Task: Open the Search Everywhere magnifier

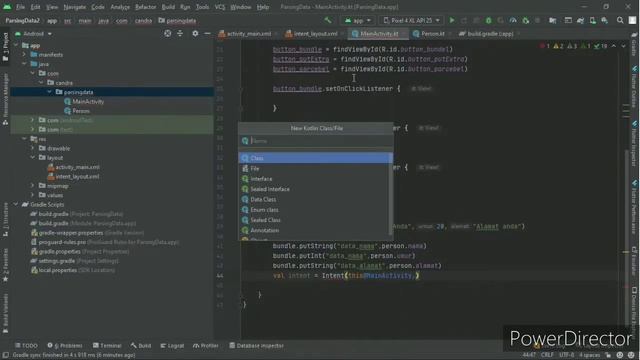Action: click(x=620, y=20)
